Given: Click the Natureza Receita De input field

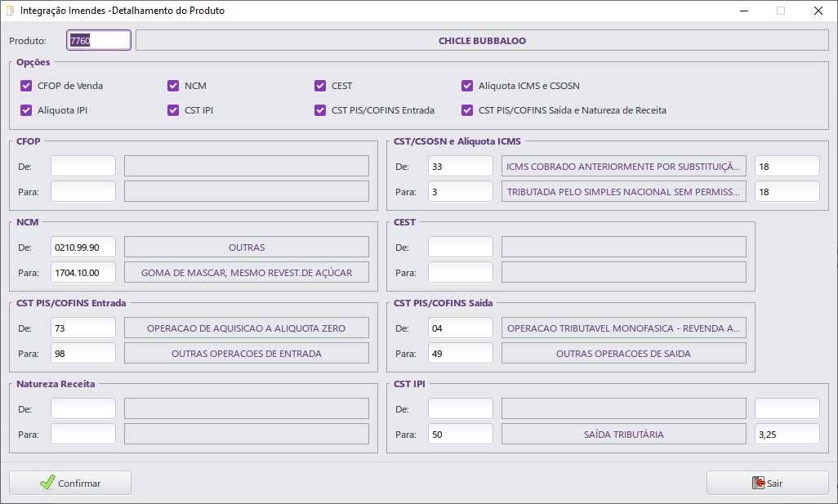Looking at the screenshot, I should click(83, 408).
